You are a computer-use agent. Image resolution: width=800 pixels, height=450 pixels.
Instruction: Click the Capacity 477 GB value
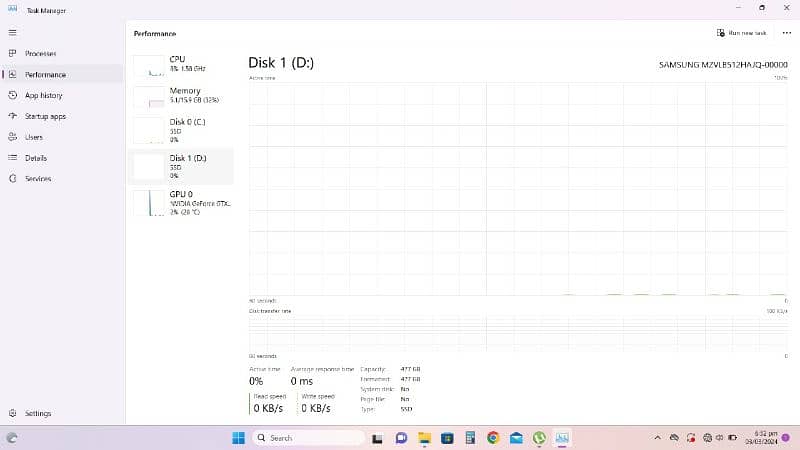pyautogui.click(x=410, y=369)
